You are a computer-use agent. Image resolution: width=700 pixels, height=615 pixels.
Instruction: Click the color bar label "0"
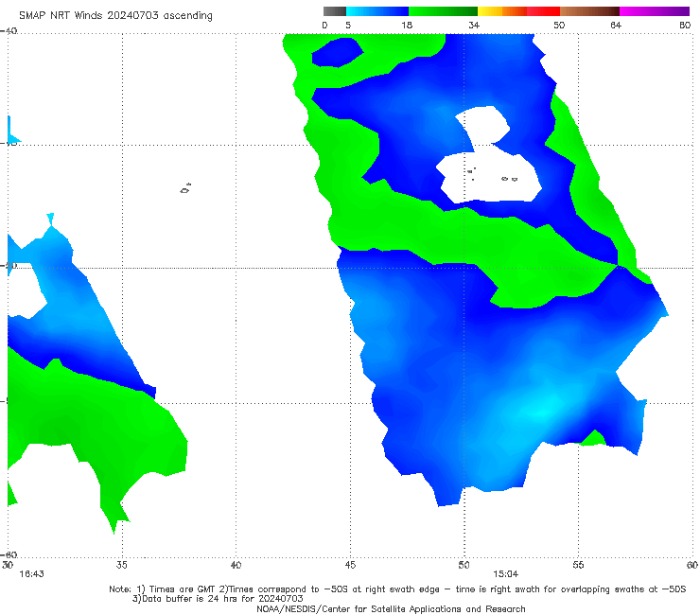(x=324, y=25)
